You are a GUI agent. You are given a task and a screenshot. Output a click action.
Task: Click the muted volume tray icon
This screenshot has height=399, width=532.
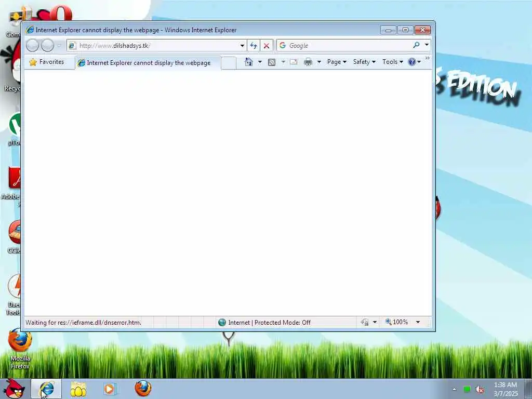coord(480,390)
